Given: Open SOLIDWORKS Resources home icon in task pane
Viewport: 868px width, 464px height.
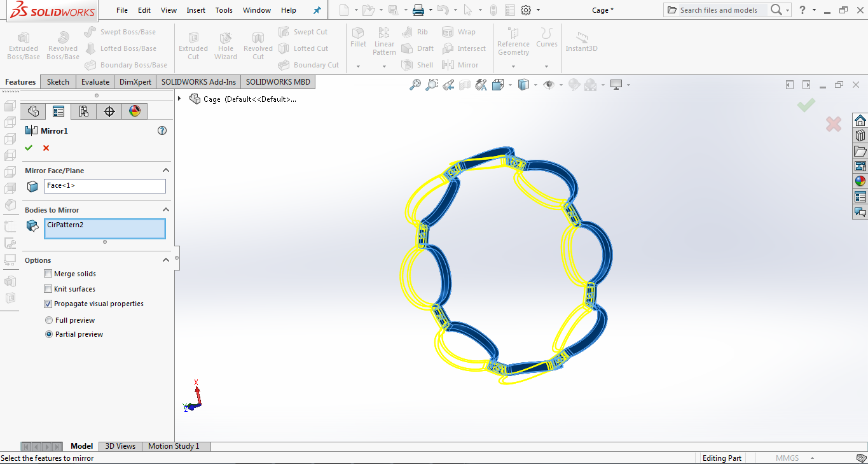Looking at the screenshot, I should click(x=860, y=121).
